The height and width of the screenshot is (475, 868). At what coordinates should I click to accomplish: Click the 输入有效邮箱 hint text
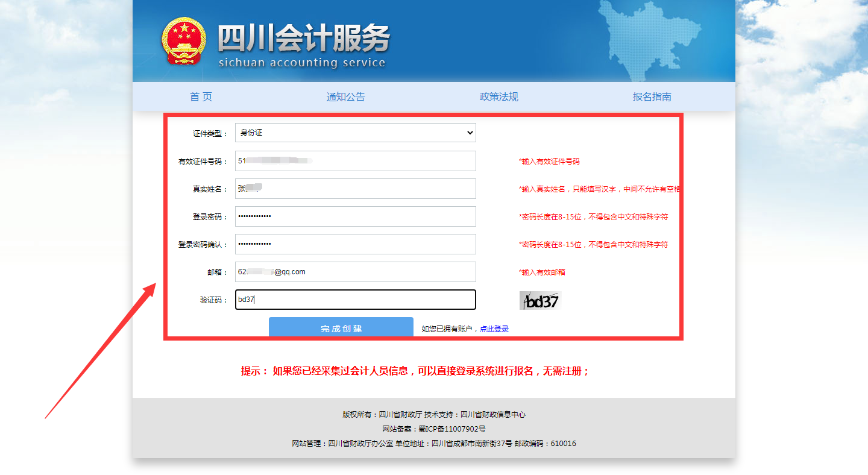point(542,272)
